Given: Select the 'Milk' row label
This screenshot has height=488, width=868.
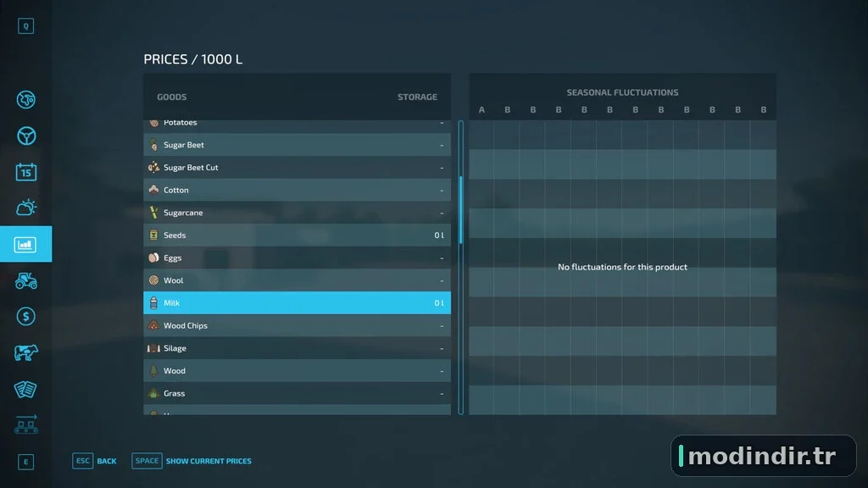Looking at the screenshot, I should click(171, 302).
